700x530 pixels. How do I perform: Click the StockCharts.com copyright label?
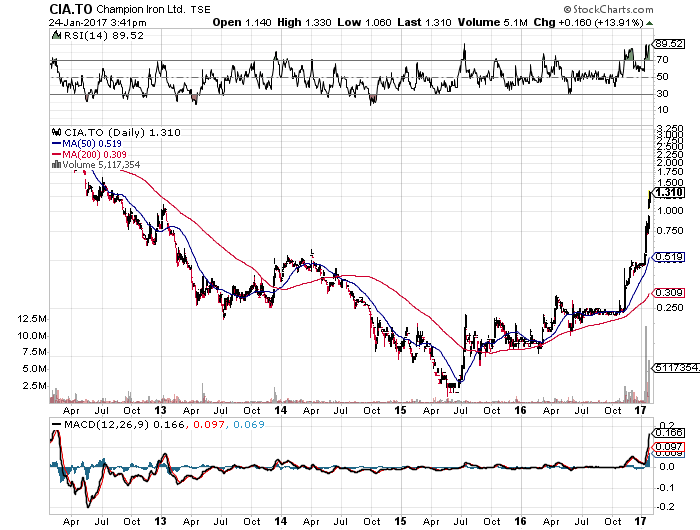(x=608, y=9)
